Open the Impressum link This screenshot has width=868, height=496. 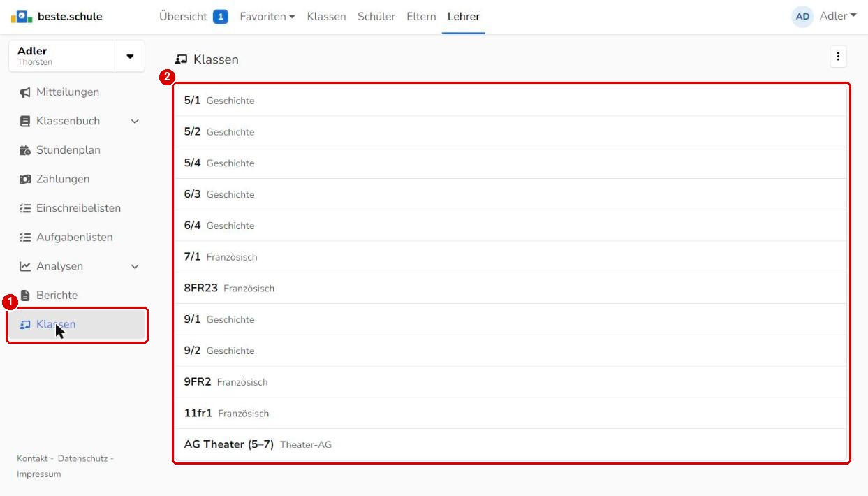click(x=39, y=474)
